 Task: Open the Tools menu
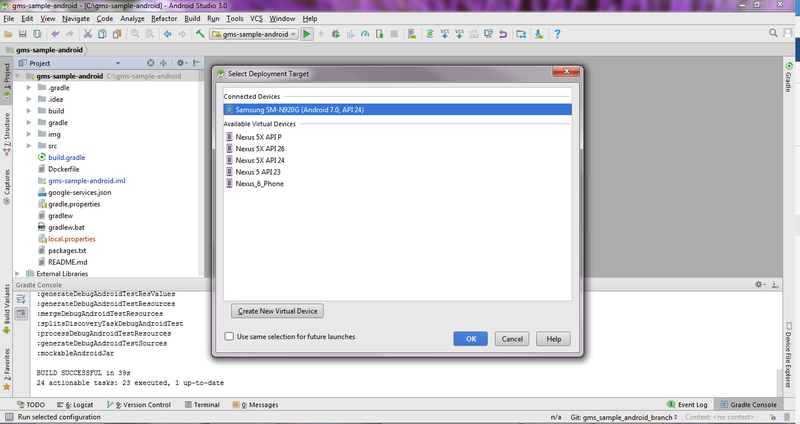[235, 18]
